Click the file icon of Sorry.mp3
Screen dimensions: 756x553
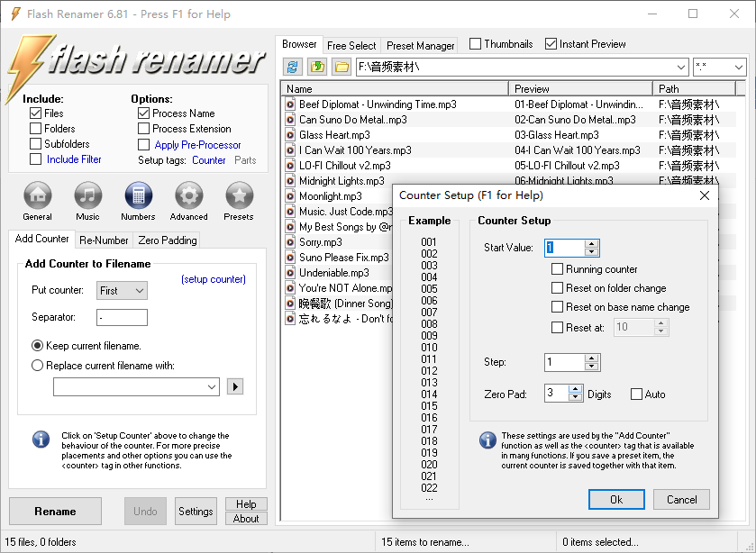pyautogui.click(x=290, y=242)
